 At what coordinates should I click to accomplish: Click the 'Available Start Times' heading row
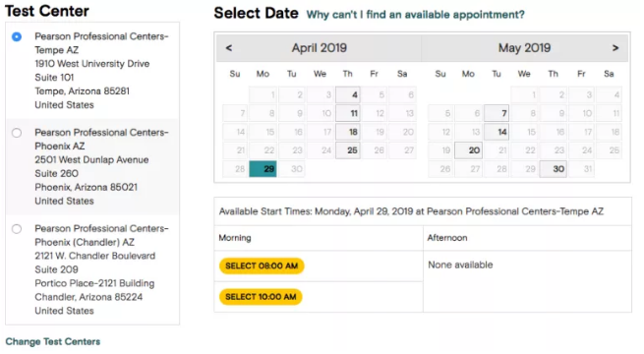tap(423, 211)
